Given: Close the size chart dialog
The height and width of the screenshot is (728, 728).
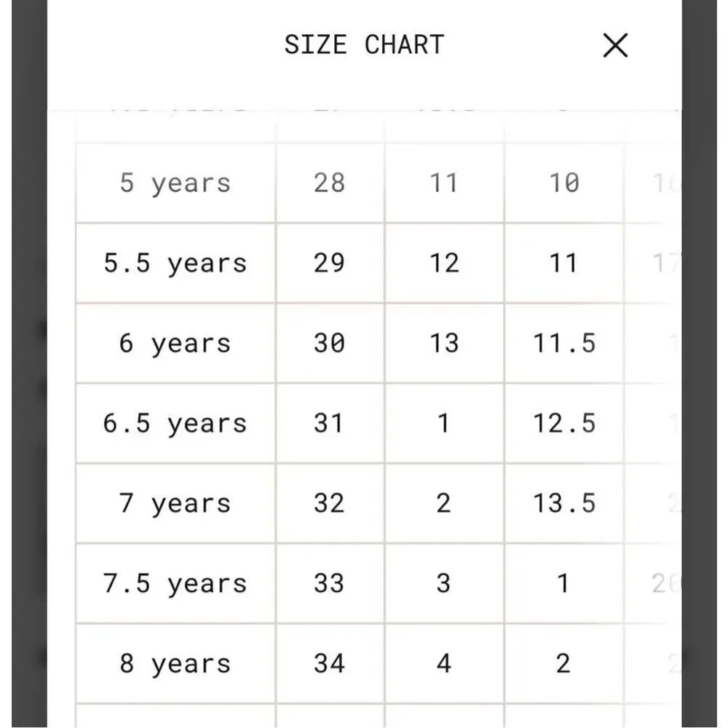Looking at the screenshot, I should coord(615,45).
